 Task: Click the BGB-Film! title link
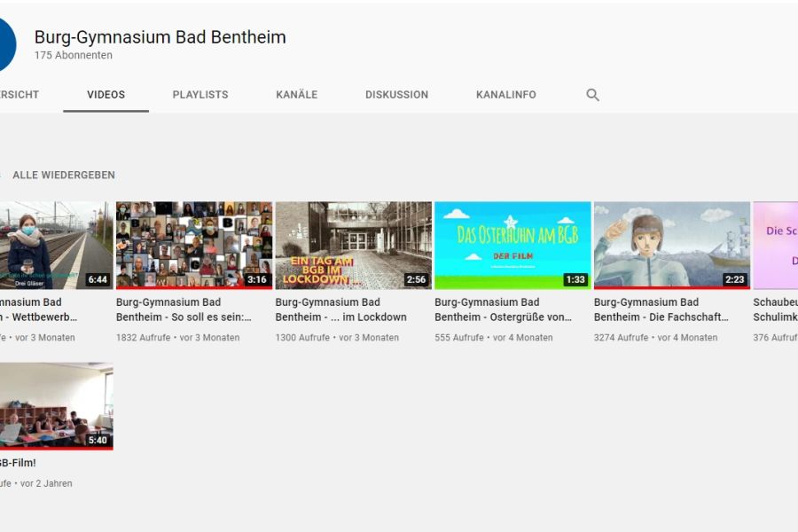pos(18,463)
